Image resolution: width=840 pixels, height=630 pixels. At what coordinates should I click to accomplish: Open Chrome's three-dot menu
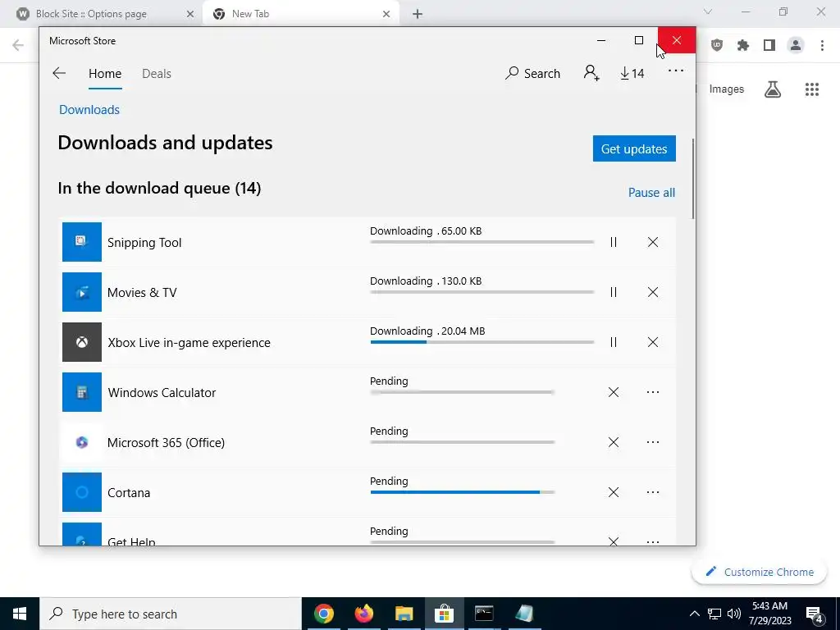pos(822,45)
